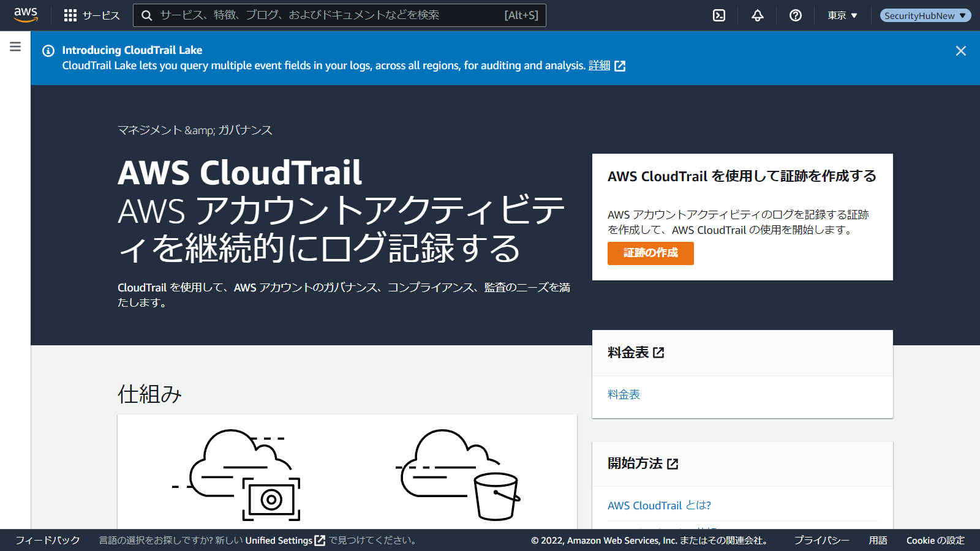This screenshot has width=980, height=551.
Task: Launch the CloudShell terminal icon
Action: (719, 15)
